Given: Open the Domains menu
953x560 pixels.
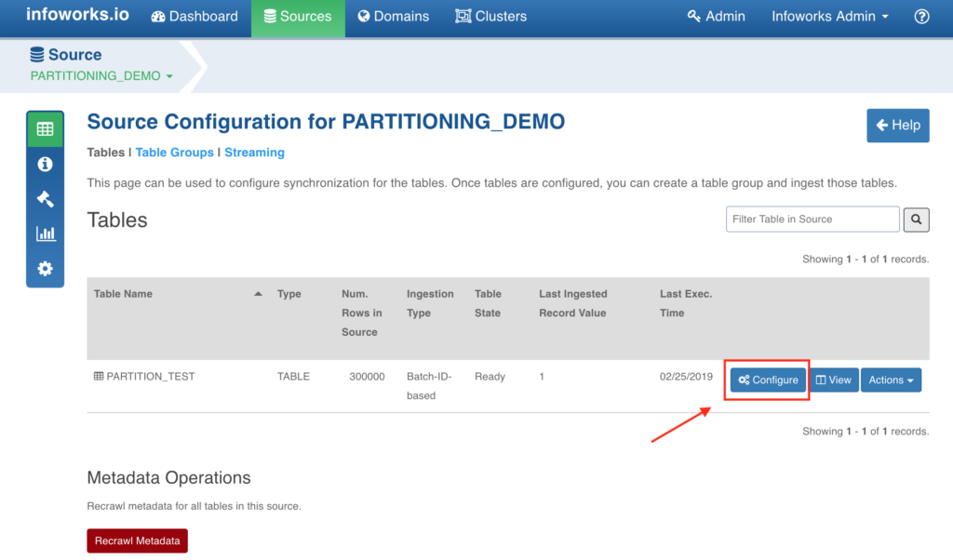Looking at the screenshot, I should pyautogui.click(x=394, y=17).
